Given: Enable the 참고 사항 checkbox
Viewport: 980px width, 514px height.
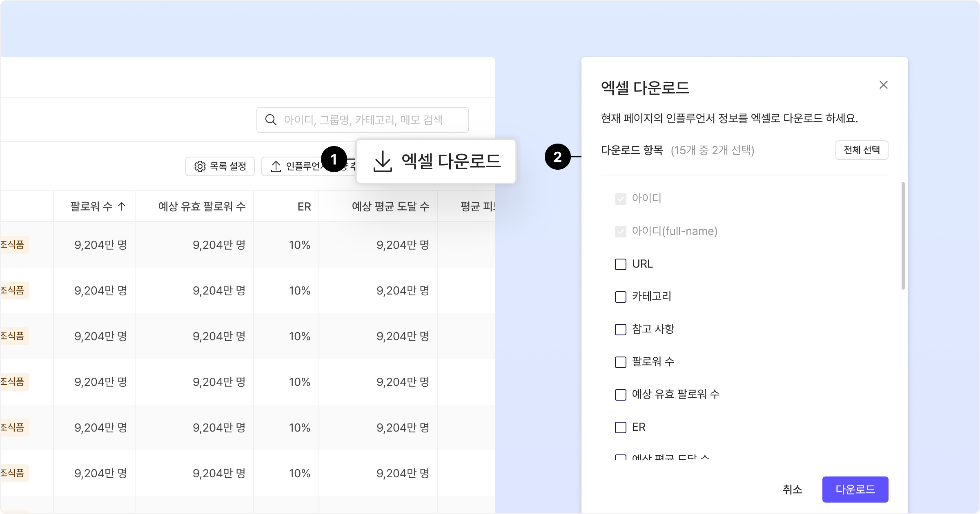Looking at the screenshot, I should 620,330.
